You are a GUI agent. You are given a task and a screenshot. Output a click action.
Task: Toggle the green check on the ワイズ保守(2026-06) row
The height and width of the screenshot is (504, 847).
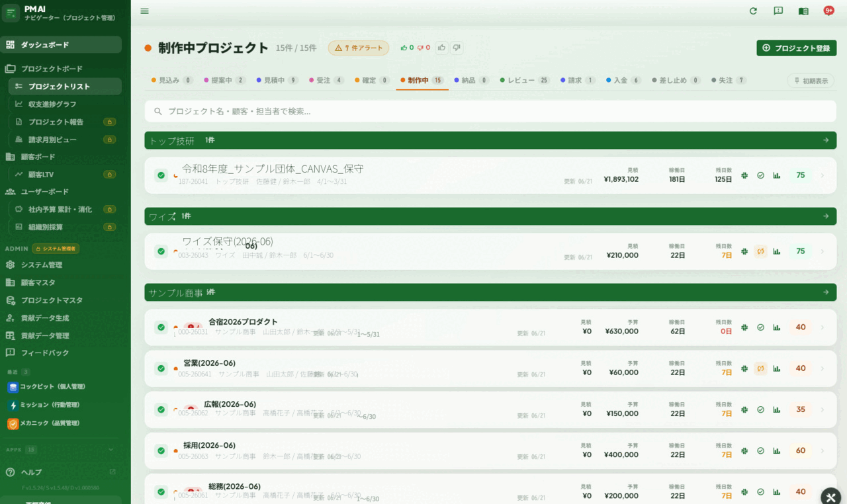tap(161, 251)
